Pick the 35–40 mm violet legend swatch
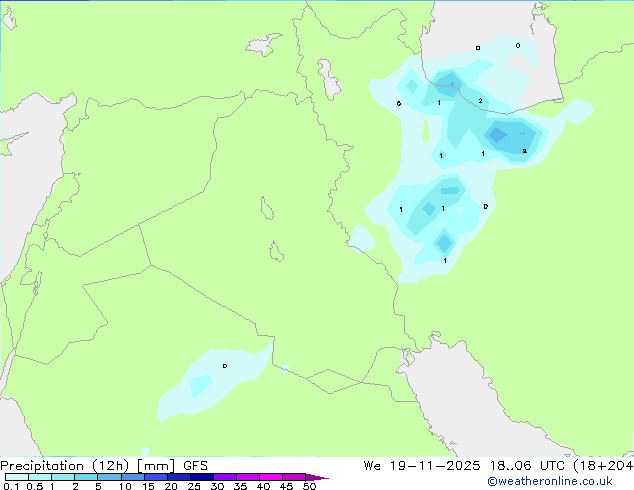This screenshot has height=490, width=634. (248, 477)
